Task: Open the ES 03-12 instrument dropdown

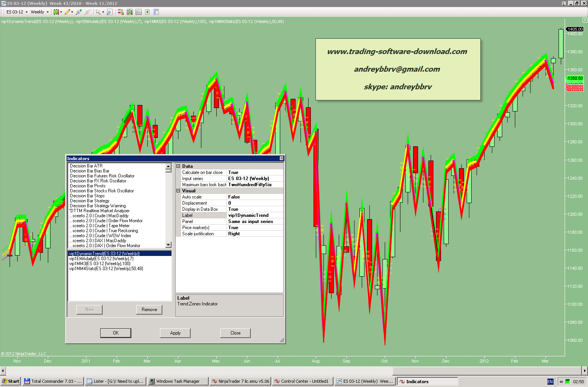Action: [x=17, y=12]
